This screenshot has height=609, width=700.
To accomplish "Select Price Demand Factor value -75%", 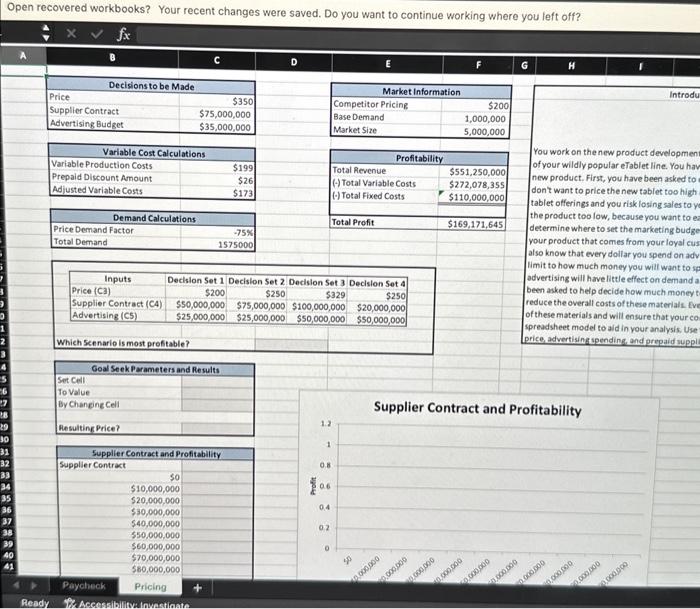I will (x=219, y=232).
